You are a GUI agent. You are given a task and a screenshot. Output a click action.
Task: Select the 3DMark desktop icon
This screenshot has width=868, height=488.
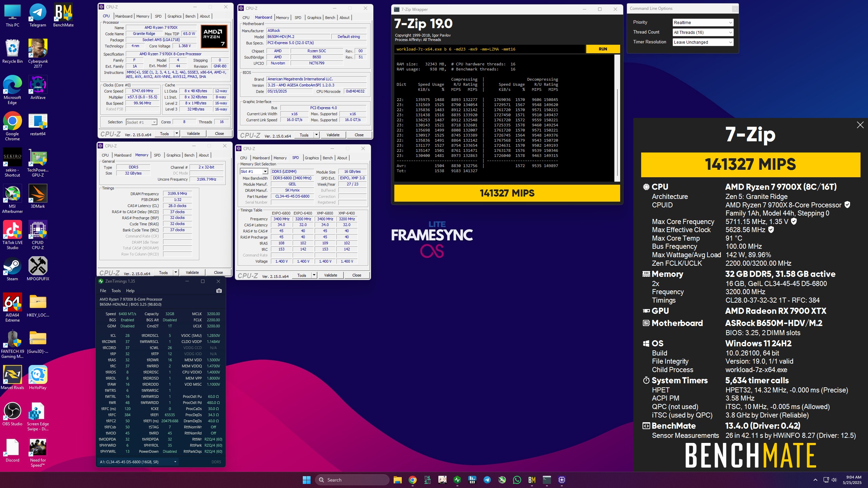pyautogui.click(x=38, y=197)
